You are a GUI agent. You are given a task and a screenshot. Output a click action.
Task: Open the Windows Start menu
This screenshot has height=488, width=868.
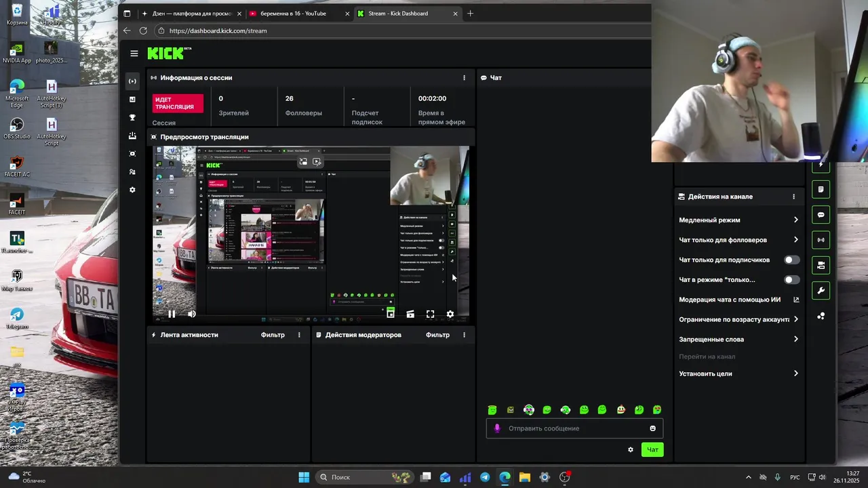304,477
